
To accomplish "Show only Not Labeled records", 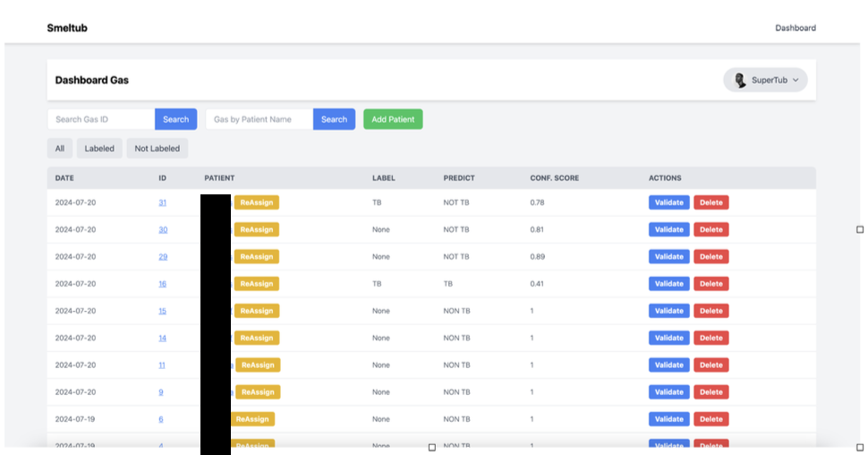I will [x=157, y=149].
